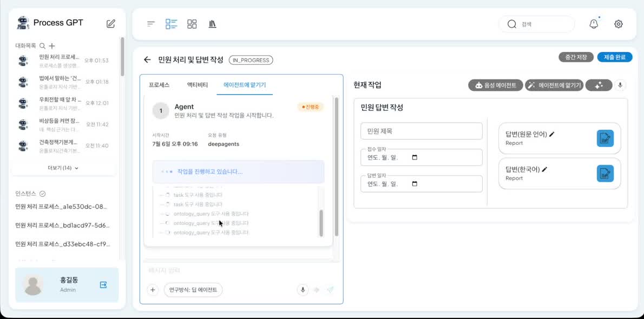The image size is (644, 319).
Task: Open conversation 민원 처리 프로세... 오후 01:53
Action: coord(63,61)
